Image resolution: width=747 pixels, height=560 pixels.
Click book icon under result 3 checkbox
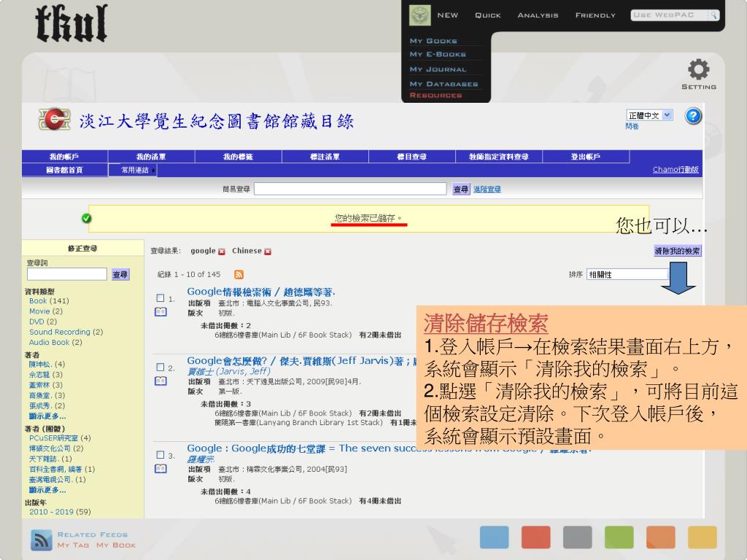click(160, 469)
